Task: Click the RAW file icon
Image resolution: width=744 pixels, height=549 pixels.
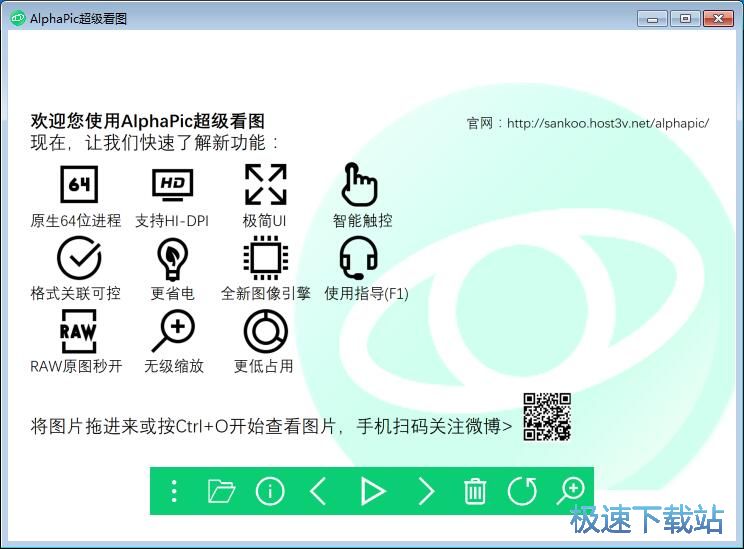Action: tap(79, 331)
